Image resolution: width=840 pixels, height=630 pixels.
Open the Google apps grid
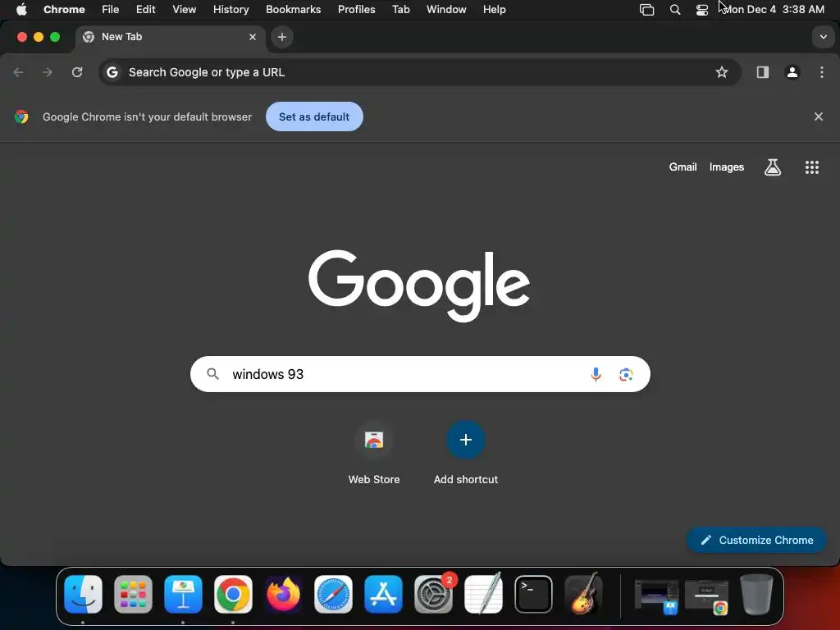[812, 167]
